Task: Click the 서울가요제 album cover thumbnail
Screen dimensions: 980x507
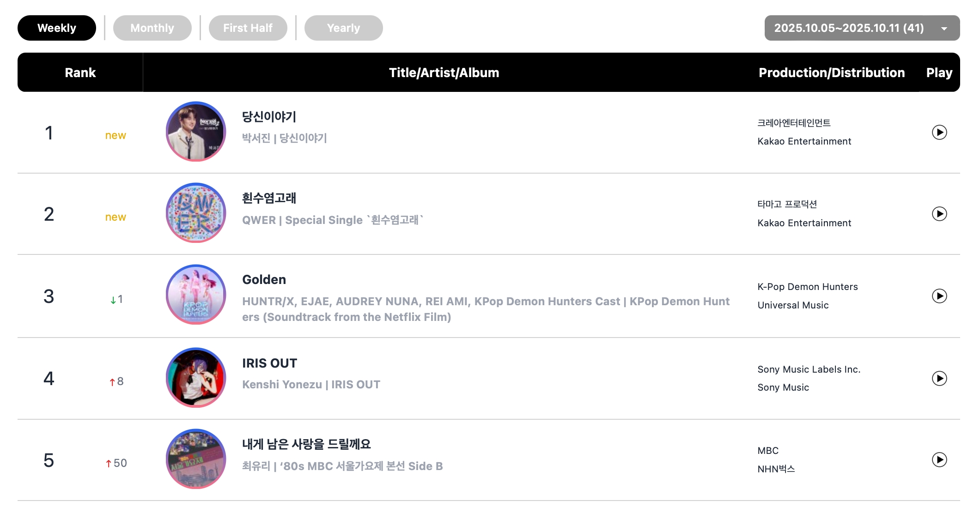Action: [196, 459]
